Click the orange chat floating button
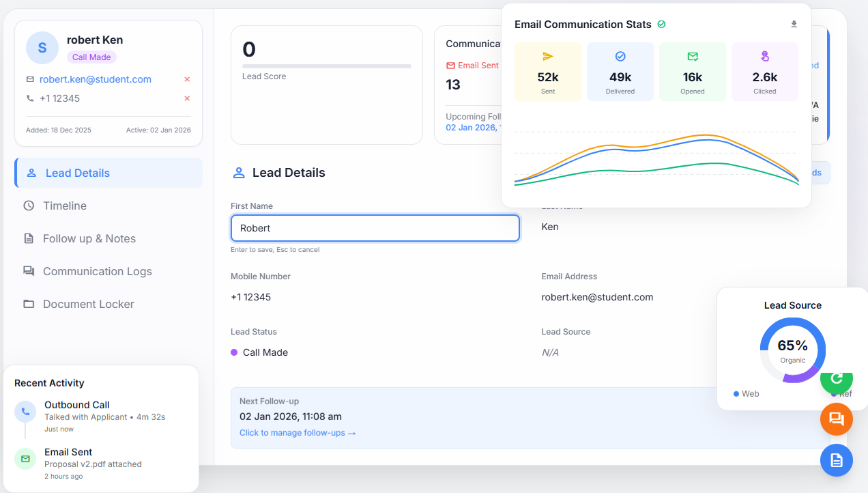The height and width of the screenshot is (493, 868). coord(837,419)
